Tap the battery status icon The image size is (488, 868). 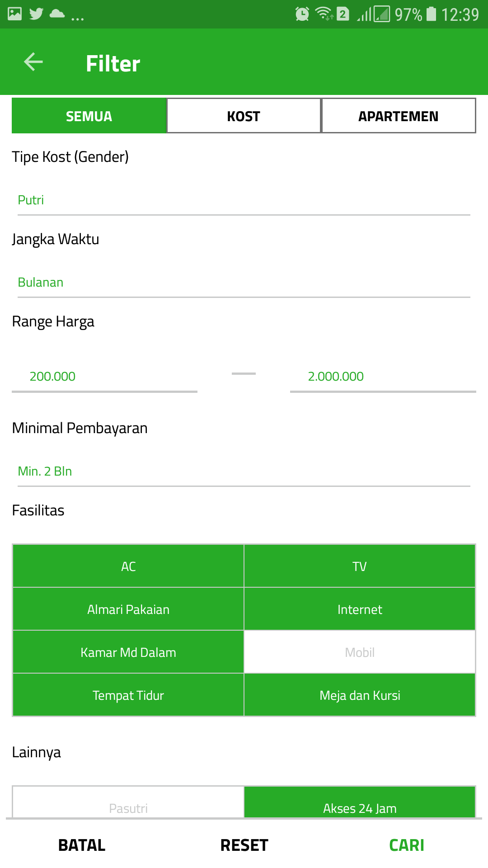pyautogui.click(x=432, y=14)
